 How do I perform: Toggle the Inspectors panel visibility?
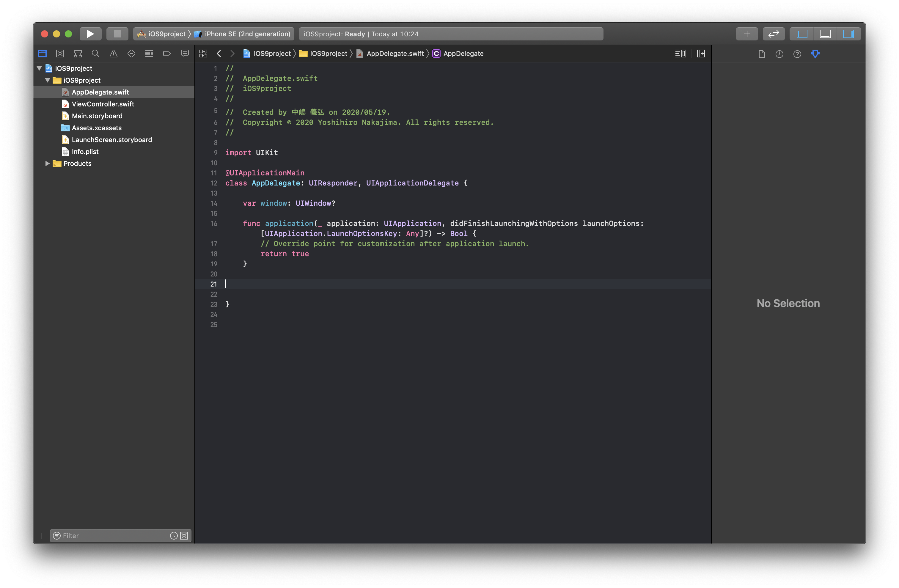coord(848,34)
